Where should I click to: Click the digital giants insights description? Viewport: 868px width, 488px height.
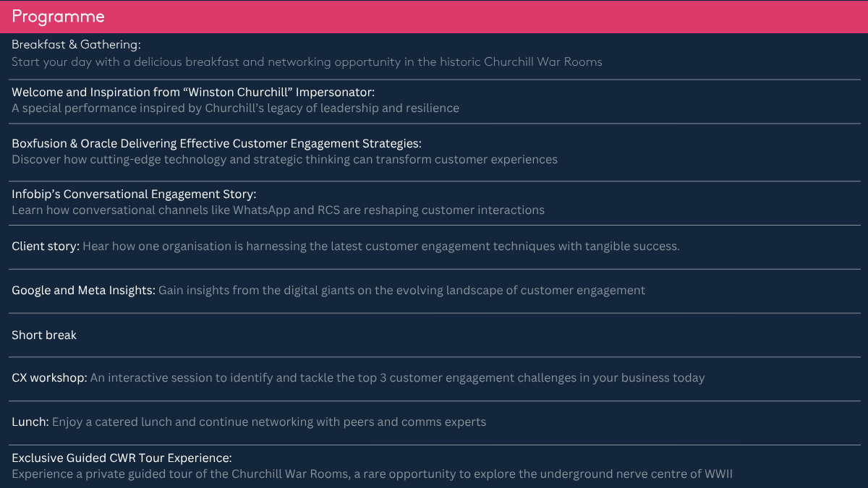pyautogui.click(x=401, y=291)
